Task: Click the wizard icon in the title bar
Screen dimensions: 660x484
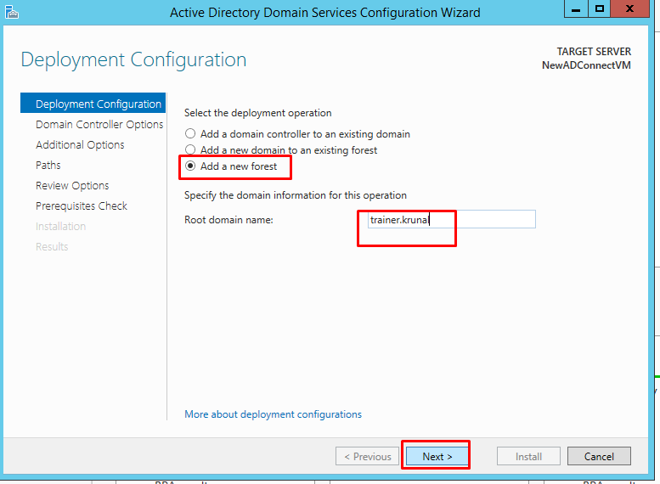Action: [x=13, y=11]
